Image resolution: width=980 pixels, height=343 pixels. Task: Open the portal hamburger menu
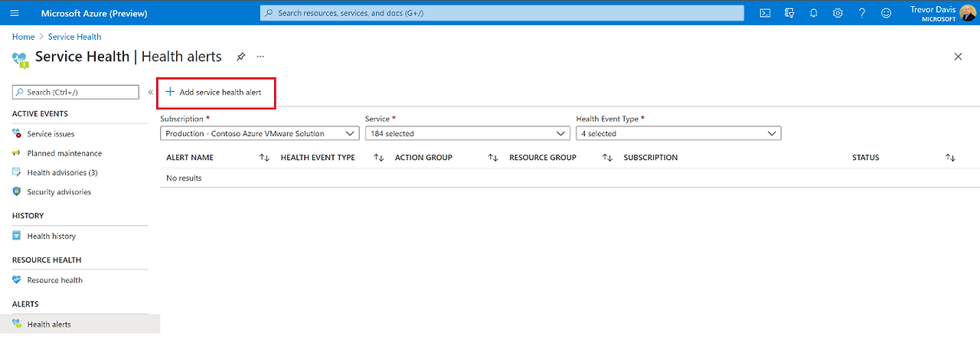[14, 13]
